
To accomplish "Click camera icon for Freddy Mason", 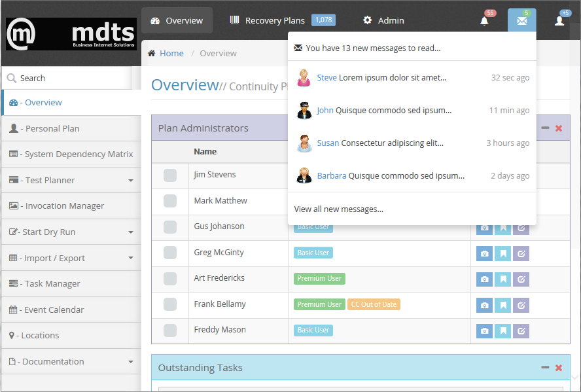I will (x=484, y=331).
